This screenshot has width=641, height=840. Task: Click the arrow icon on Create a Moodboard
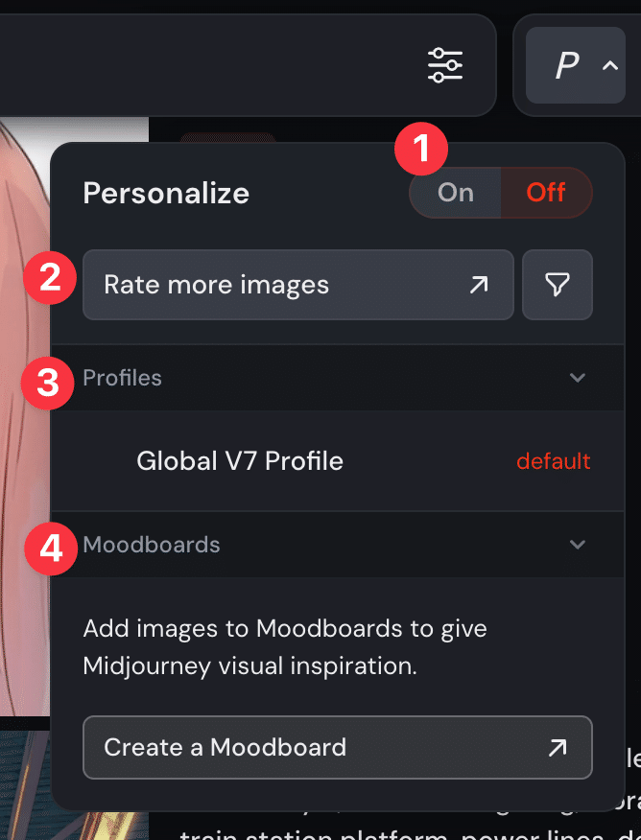(558, 747)
